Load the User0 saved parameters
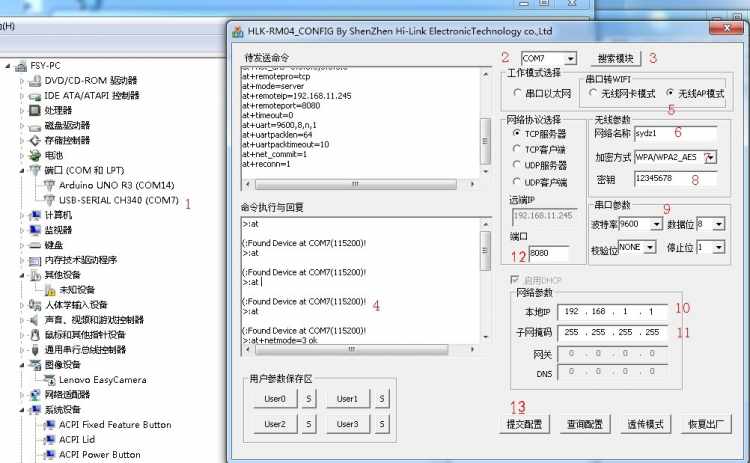 pyautogui.click(x=275, y=398)
